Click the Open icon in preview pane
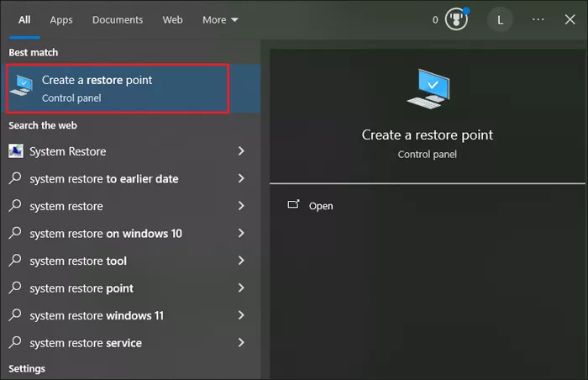The width and height of the screenshot is (588, 380). 293,204
